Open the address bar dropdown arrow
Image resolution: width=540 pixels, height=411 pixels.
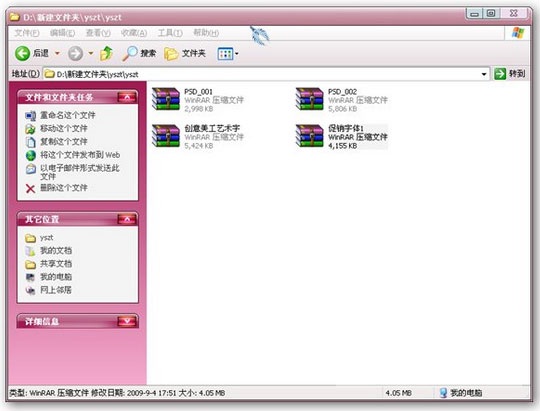(484, 74)
